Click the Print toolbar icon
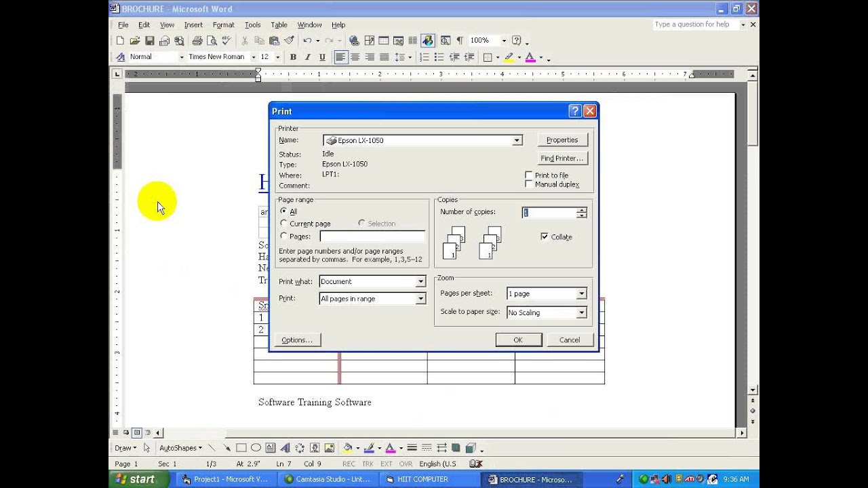 tap(197, 41)
